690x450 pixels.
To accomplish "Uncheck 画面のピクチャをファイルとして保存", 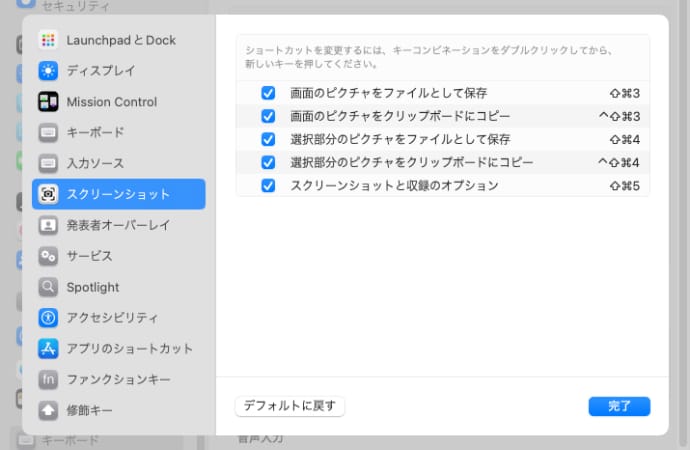I will point(268,93).
